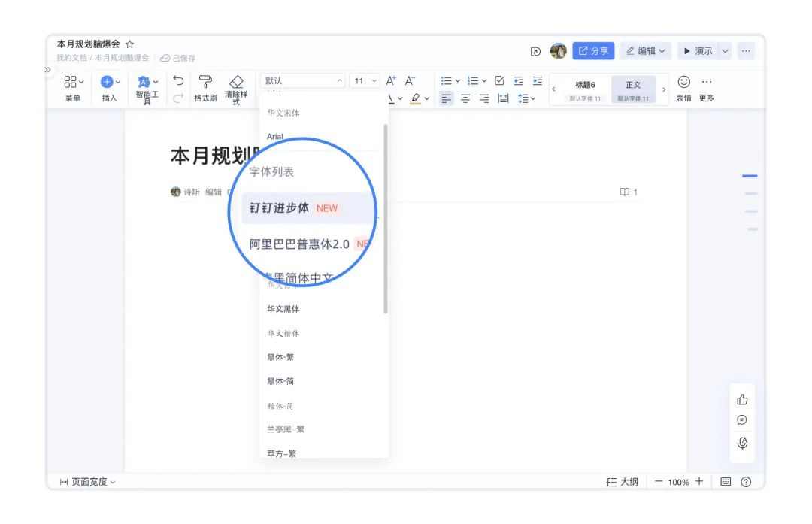The image size is (812, 524).
Task: Toggle left text alignment
Action: (x=447, y=98)
